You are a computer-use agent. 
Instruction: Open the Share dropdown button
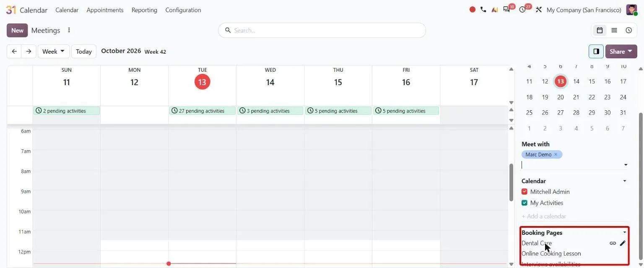coord(621,51)
